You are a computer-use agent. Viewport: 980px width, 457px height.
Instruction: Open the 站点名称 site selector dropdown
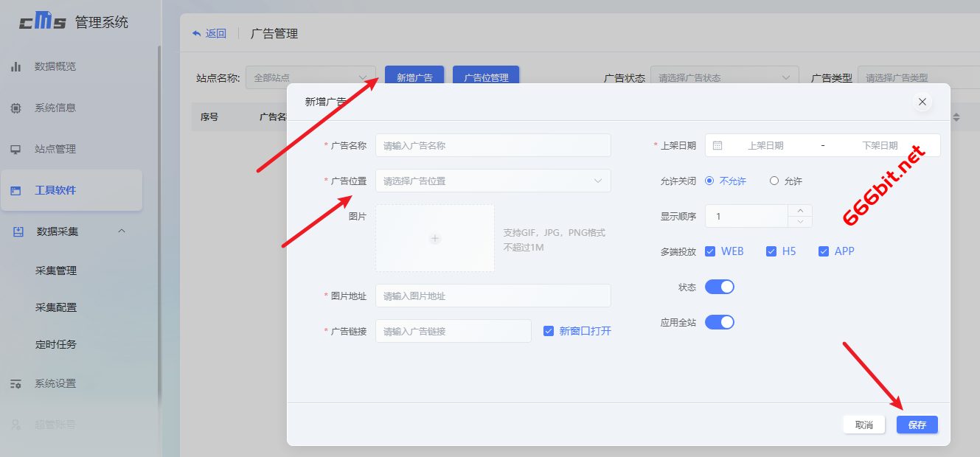coord(310,77)
